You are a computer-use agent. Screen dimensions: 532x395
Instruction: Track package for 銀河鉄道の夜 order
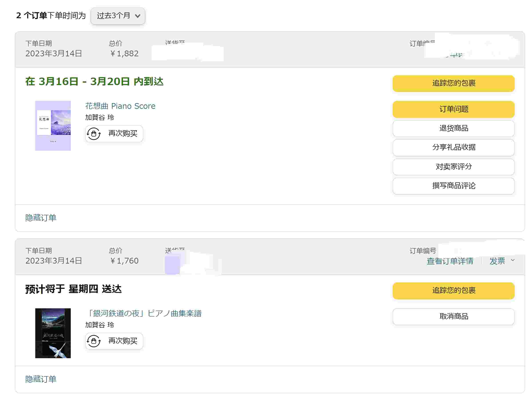coord(453,291)
